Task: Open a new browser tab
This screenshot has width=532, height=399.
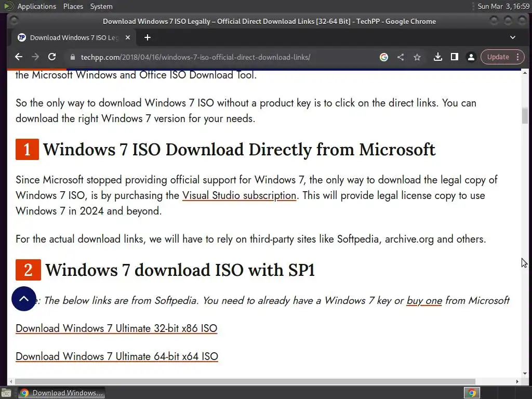Action: 147,37
